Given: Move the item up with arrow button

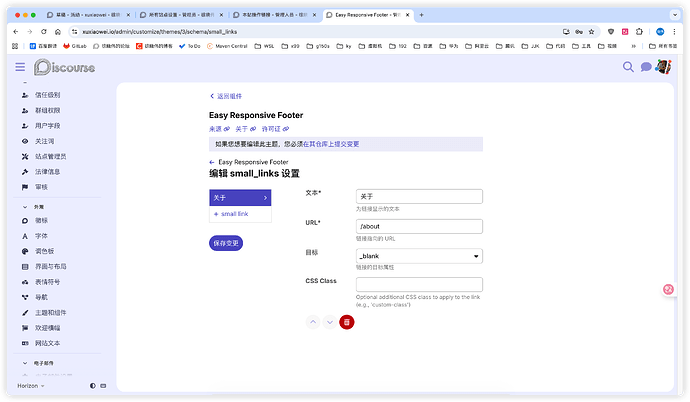Looking at the screenshot, I should coord(312,321).
